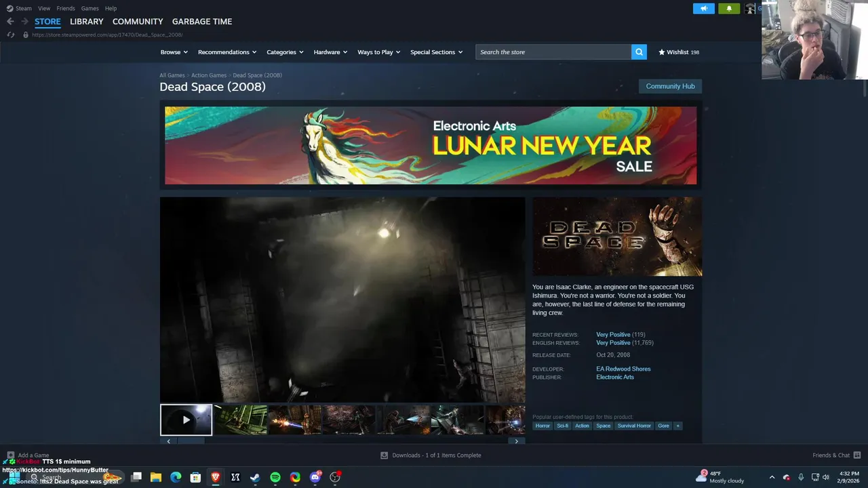Open the Steam menu
This screenshot has width=868, height=488.
[x=19, y=8]
